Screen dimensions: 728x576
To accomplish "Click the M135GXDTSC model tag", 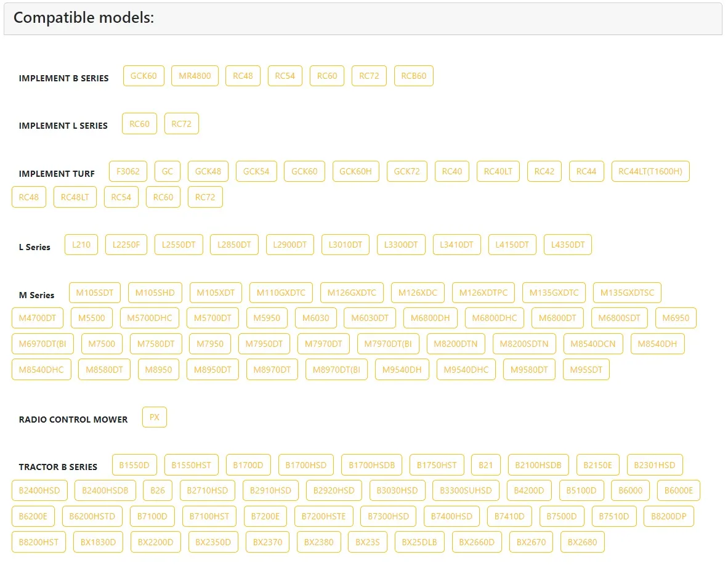I will coord(627,293).
